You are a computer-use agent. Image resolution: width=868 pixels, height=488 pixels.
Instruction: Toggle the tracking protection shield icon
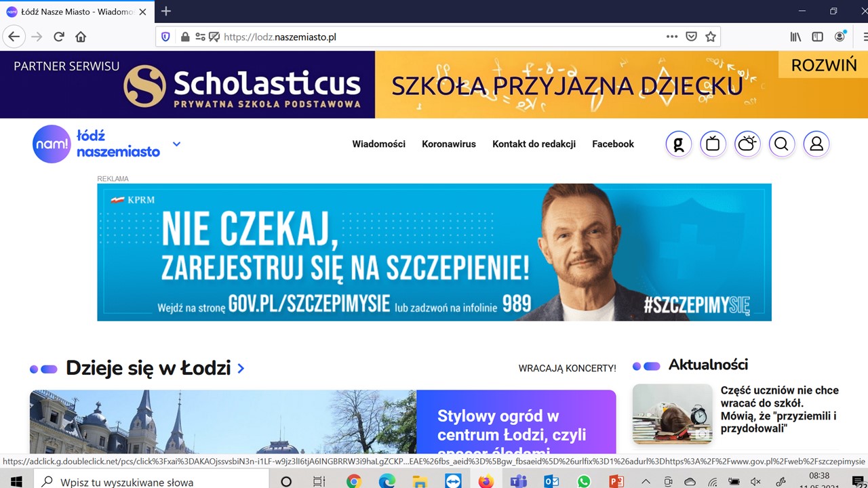tap(165, 37)
